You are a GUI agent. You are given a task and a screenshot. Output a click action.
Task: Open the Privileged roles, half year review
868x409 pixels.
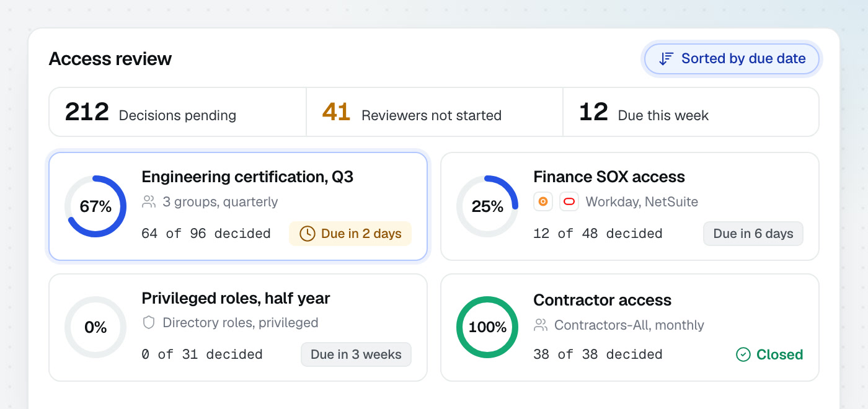238,327
